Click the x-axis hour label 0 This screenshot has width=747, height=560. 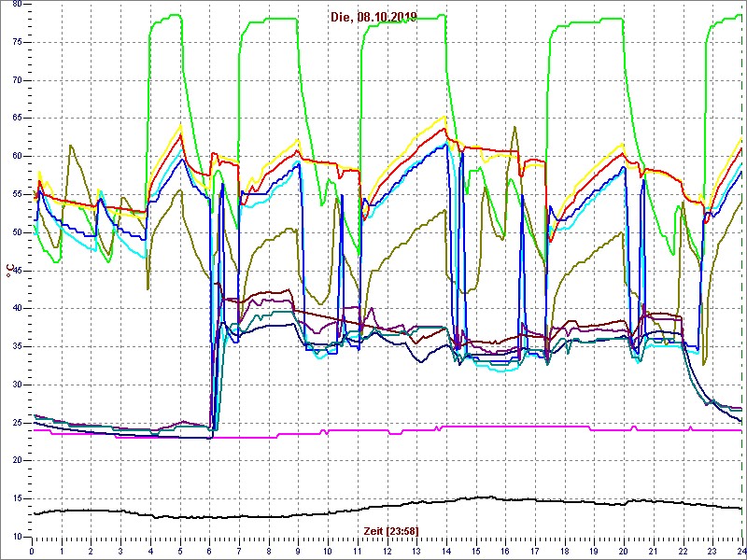tap(33, 551)
